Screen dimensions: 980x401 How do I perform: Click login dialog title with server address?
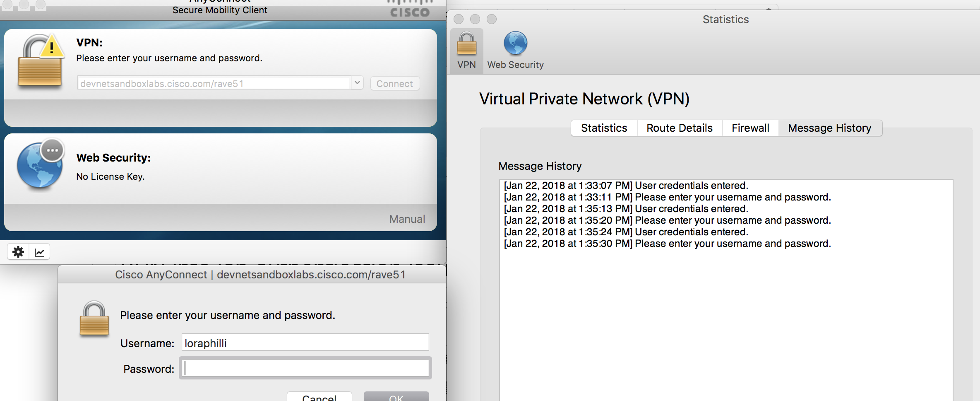click(260, 275)
